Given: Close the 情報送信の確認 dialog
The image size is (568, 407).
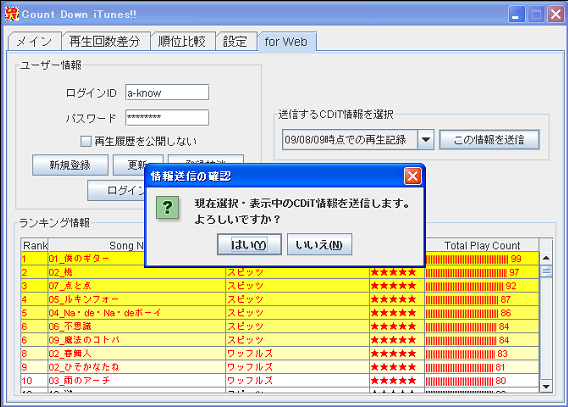Looking at the screenshot, I should pyautogui.click(x=413, y=176).
